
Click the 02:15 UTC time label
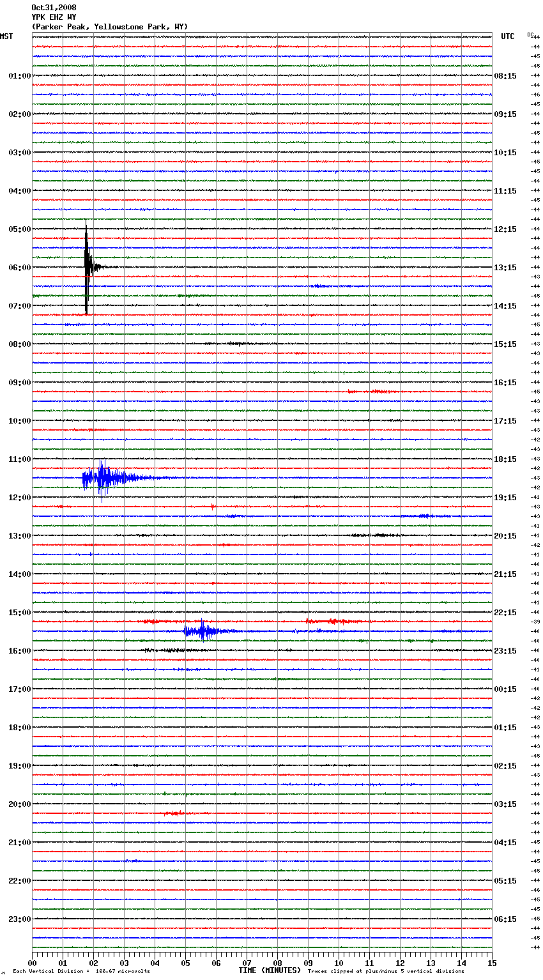(x=505, y=766)
